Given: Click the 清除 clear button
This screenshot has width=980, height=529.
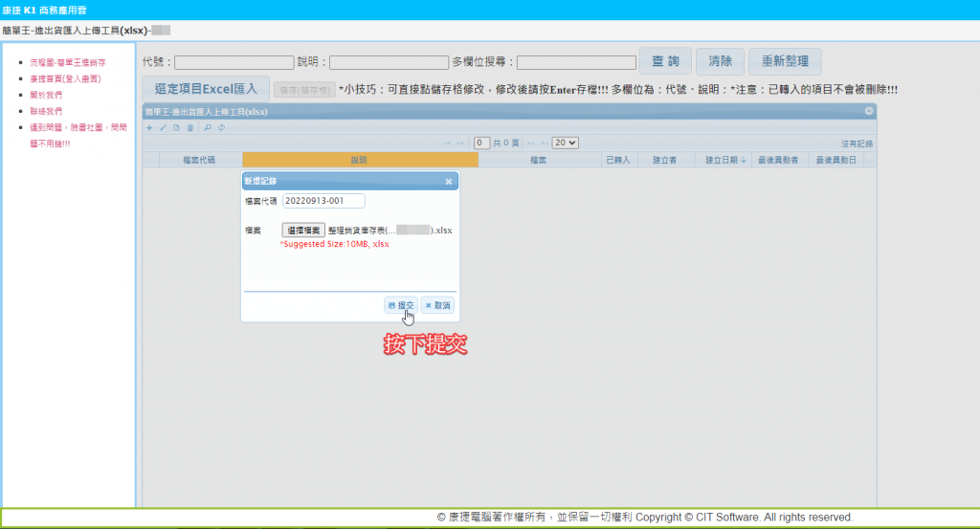Looking at the screenshot, I should click(x=720, y=61).
